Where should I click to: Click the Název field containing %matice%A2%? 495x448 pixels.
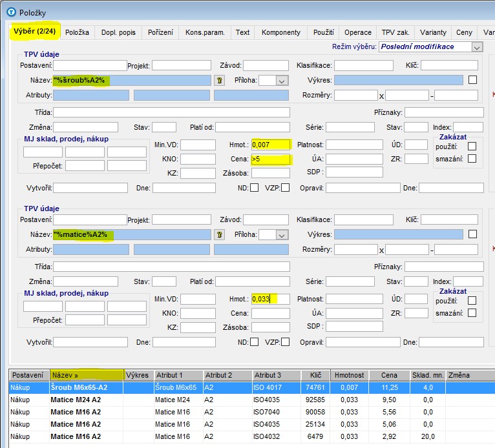(132, 234)
